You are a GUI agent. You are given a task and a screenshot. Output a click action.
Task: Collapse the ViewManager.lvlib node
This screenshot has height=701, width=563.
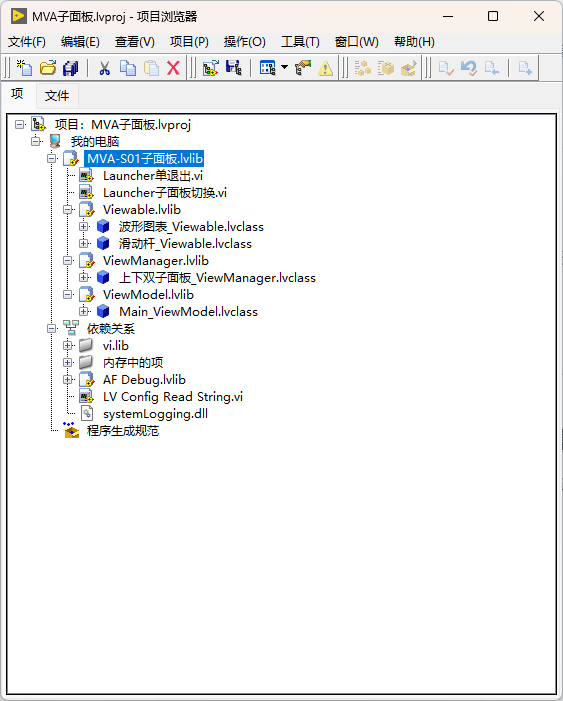(68, 260)
